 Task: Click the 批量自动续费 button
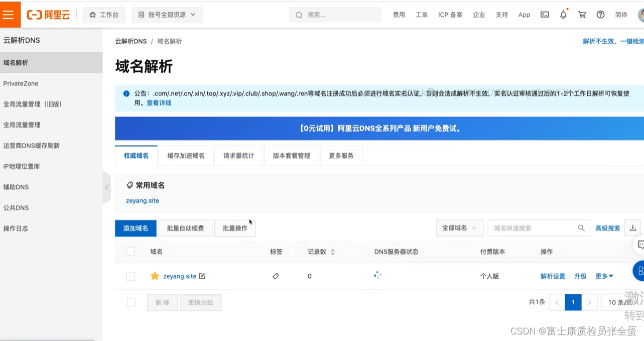coord(185,228)
